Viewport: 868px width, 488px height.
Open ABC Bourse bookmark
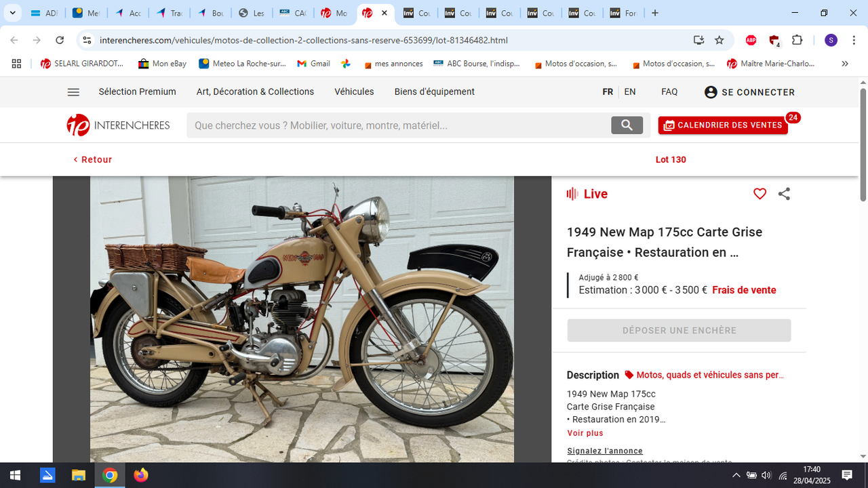pos(477,64)
